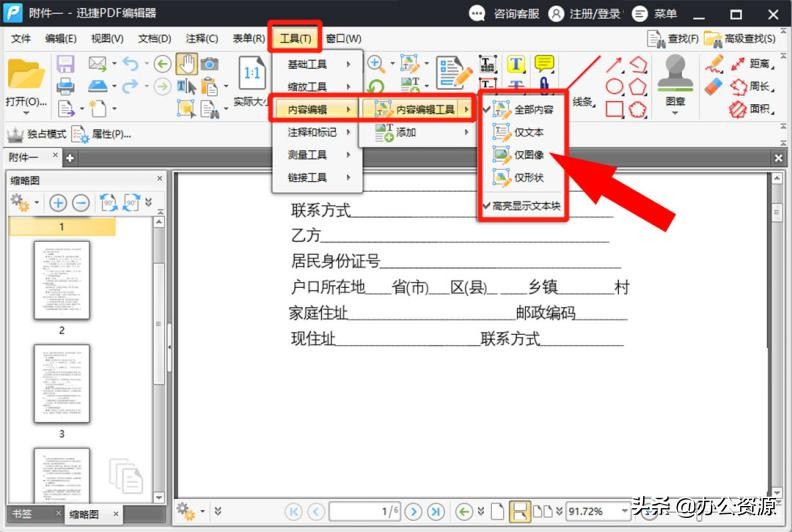
Task: Open the 文件 menu
Action: [21, 38]
